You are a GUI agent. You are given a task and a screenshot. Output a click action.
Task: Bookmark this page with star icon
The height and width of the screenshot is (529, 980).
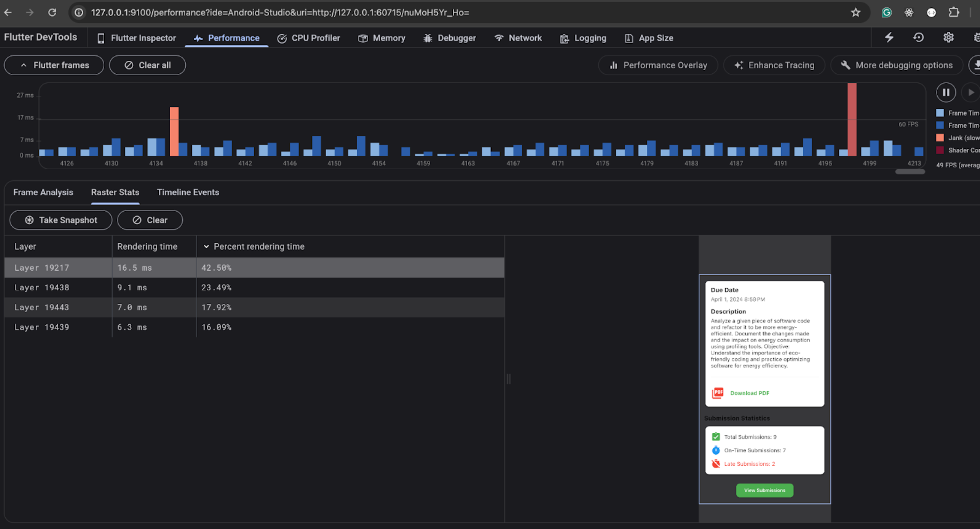click(856, 12)
